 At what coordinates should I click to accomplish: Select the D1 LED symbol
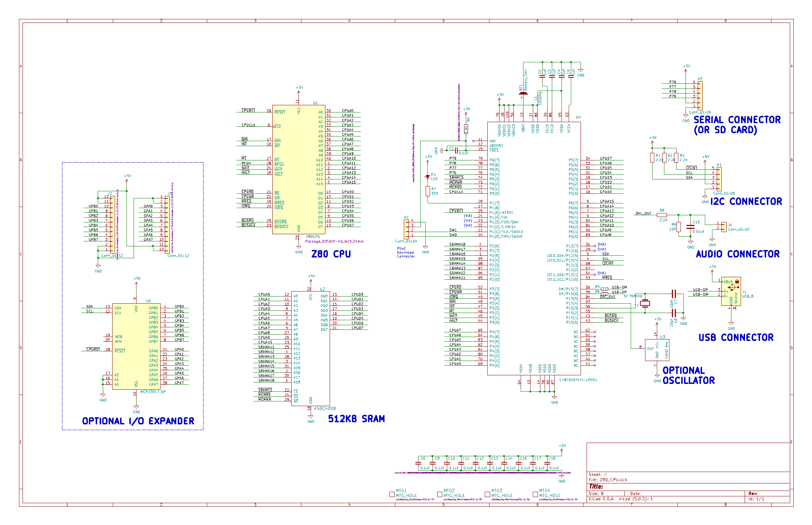(428, 177)
